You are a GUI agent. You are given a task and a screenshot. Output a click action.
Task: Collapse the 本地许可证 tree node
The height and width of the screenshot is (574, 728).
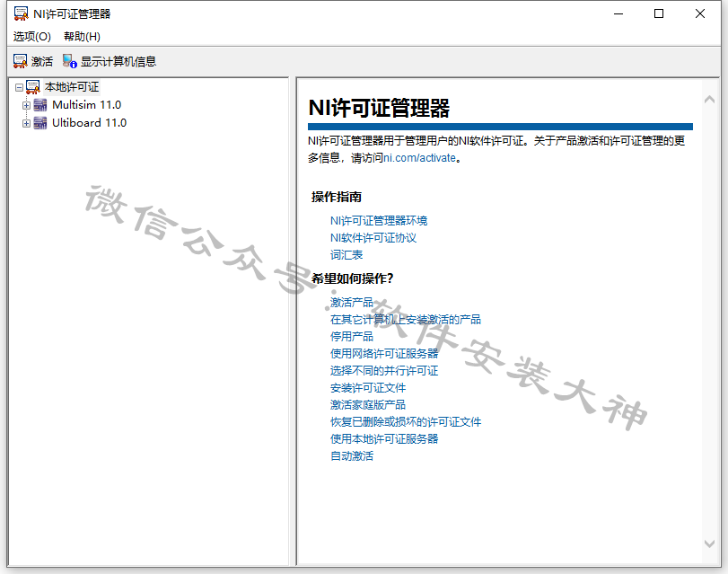pyautogui.click(x=19, y=87)
